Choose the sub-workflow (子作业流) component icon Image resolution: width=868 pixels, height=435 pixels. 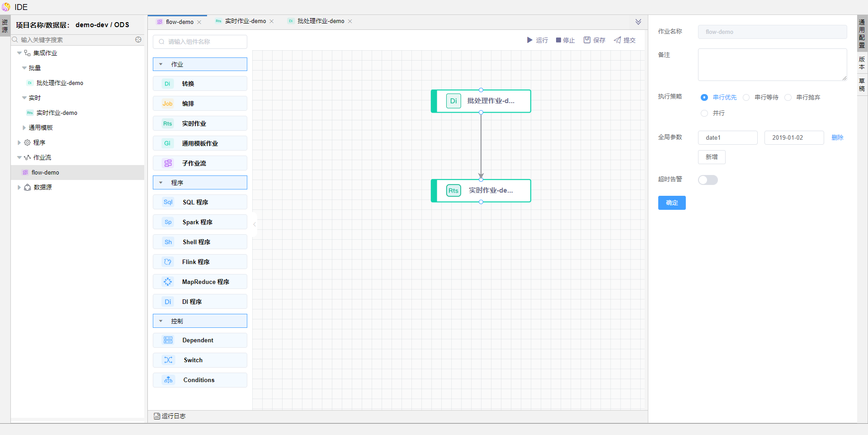[168, 163]
